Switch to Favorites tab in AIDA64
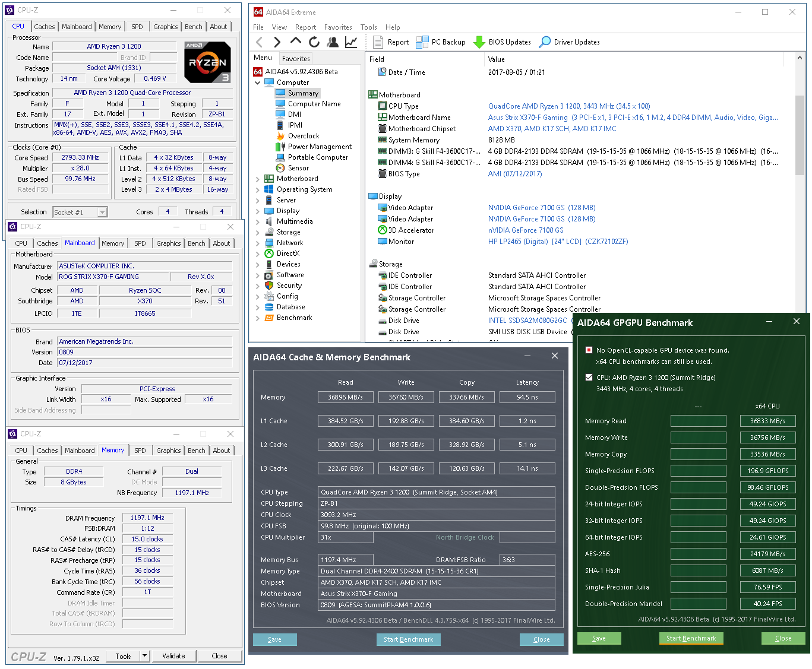The width and height of the screenshot is (812, 669). coord(296,59)
